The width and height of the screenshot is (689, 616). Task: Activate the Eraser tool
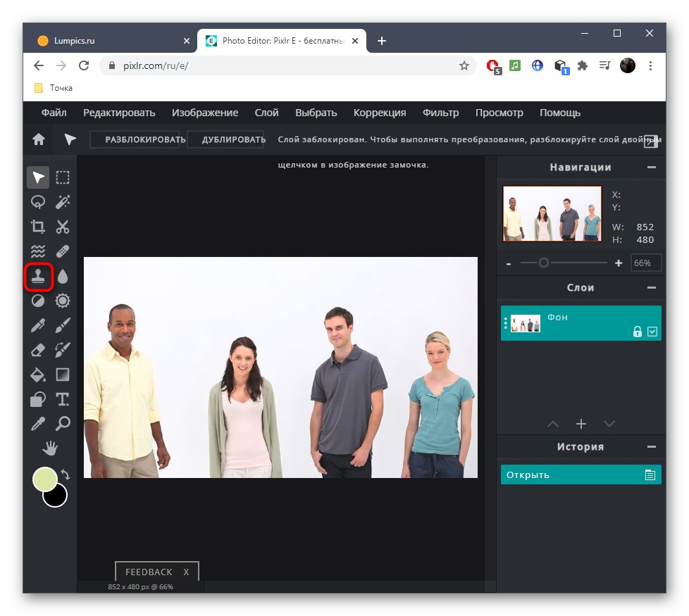(38, 350)
